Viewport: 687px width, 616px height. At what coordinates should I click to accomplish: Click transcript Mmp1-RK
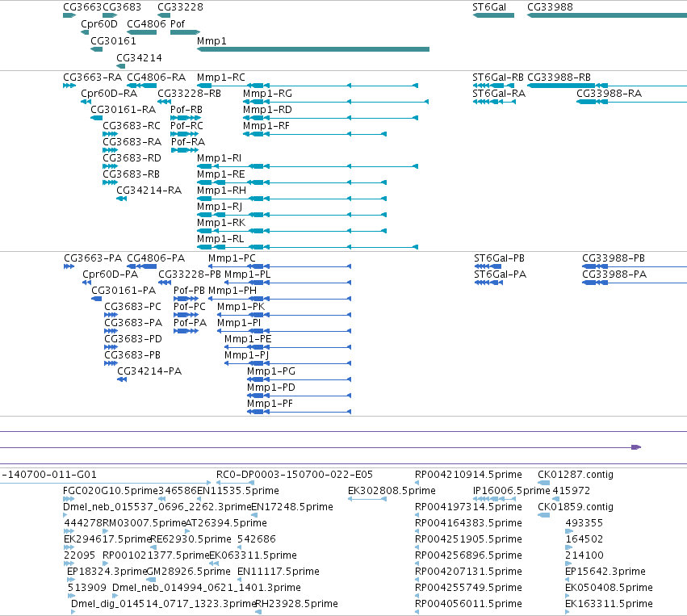click(x=291, y=231)
